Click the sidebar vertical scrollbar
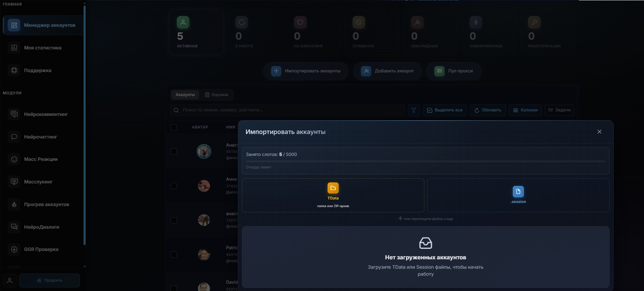The image size is (644, 291). point(85,125)
